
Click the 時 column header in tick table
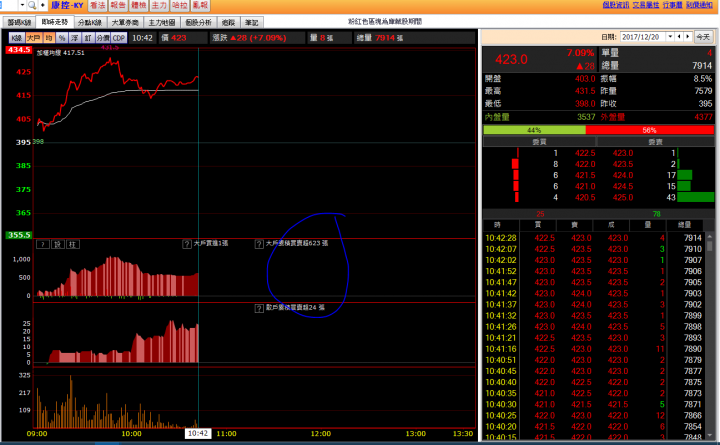[x=497, y=225]
